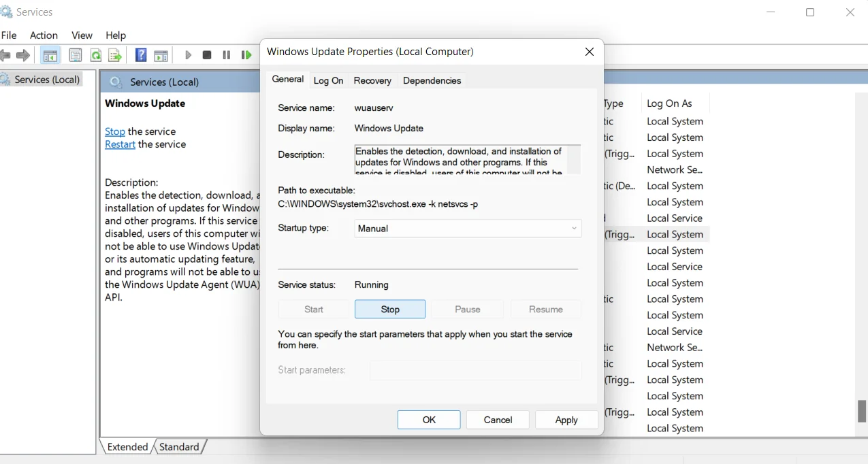Open the View menu
868x464 pixels.
tap(82, 35)
